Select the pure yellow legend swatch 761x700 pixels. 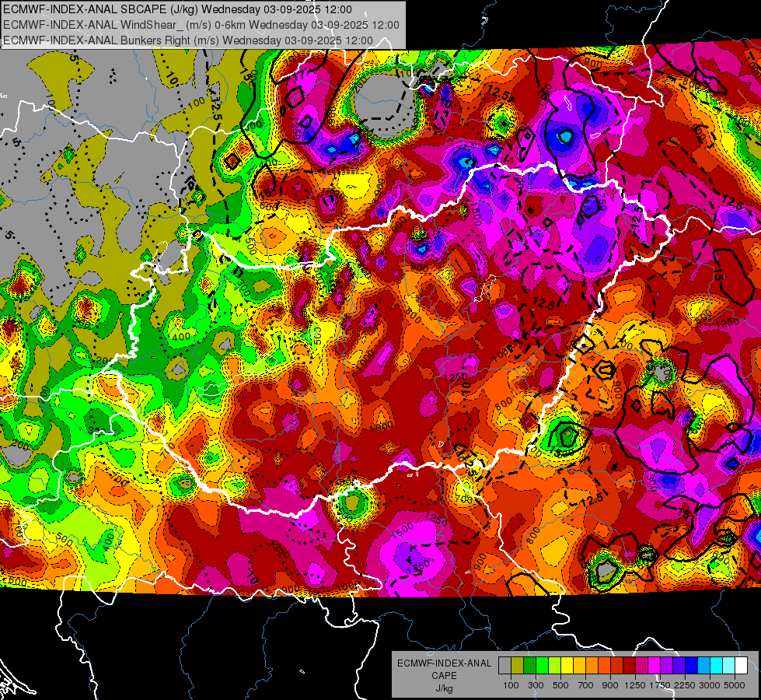pyautogui.click(x=567, y=666)
